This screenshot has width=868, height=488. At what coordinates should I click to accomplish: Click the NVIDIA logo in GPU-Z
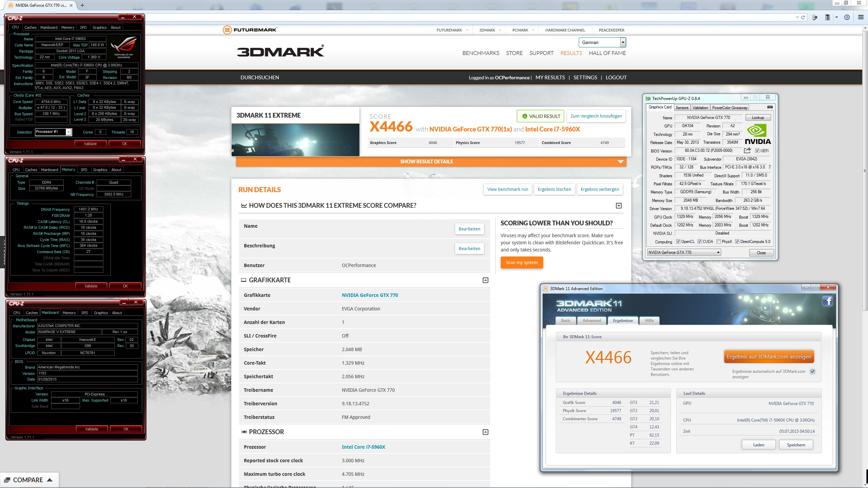click(x=758, y=134)
